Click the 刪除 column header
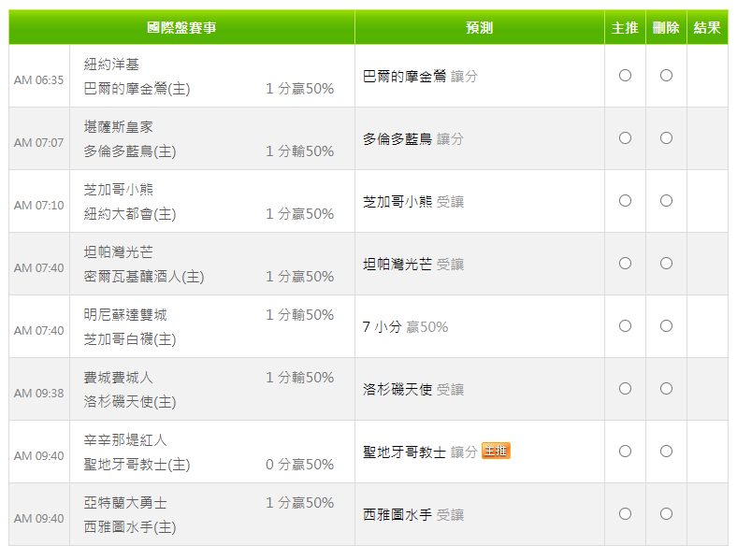737x560 pixels. (666, 27)
